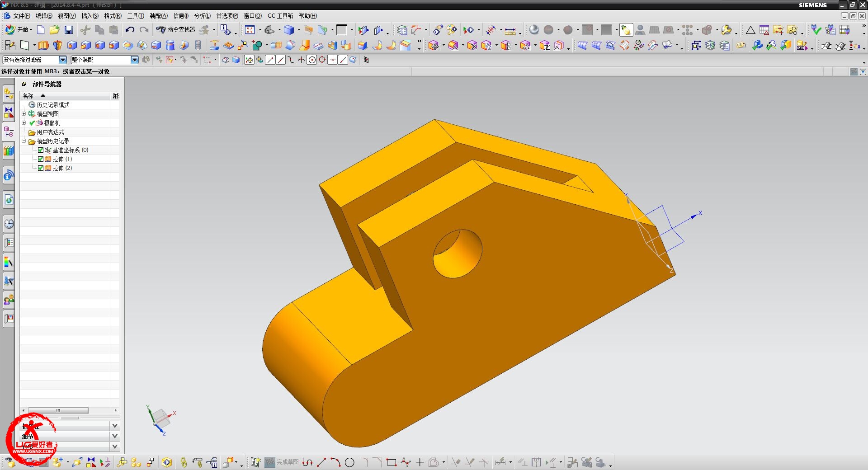
Task: Open the Reuse Library books tab
Action: tap(9, 150)
